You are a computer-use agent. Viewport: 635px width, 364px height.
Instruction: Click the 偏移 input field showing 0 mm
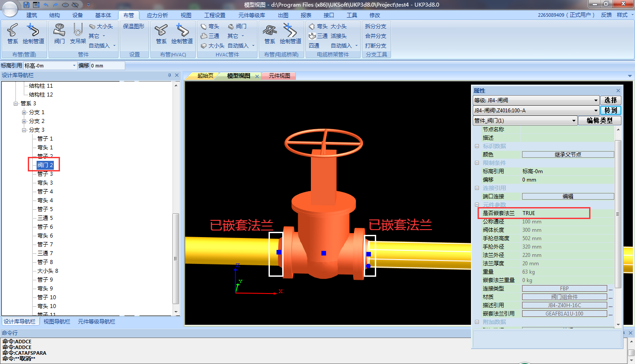point(107,66)
